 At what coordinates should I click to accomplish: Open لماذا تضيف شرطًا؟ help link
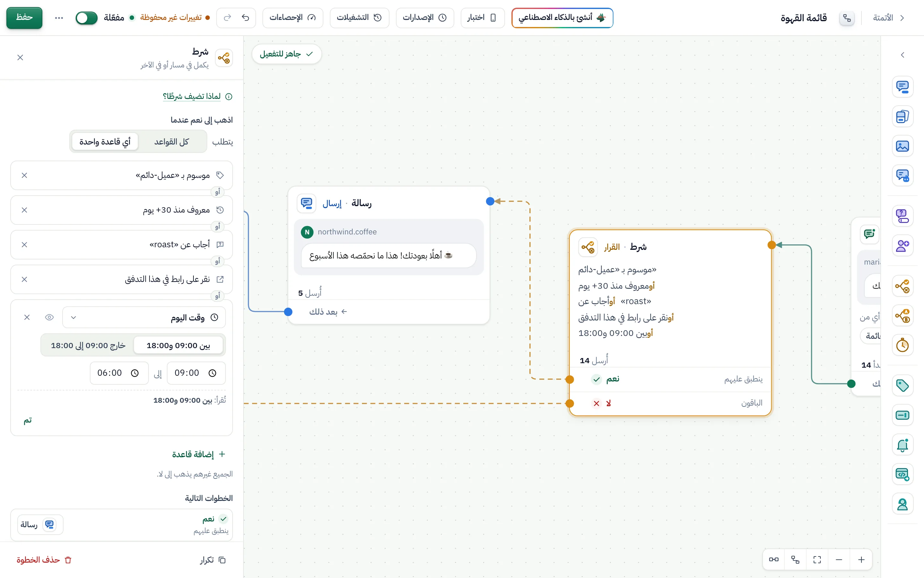[197, 96]
